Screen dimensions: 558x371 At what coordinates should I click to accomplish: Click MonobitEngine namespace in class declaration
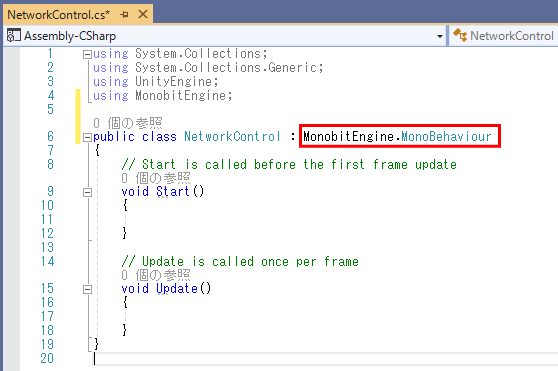(348, 137)
